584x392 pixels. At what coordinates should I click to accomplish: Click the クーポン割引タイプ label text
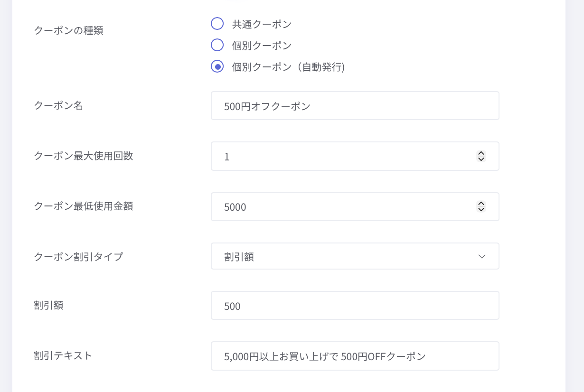pos(78,257)
